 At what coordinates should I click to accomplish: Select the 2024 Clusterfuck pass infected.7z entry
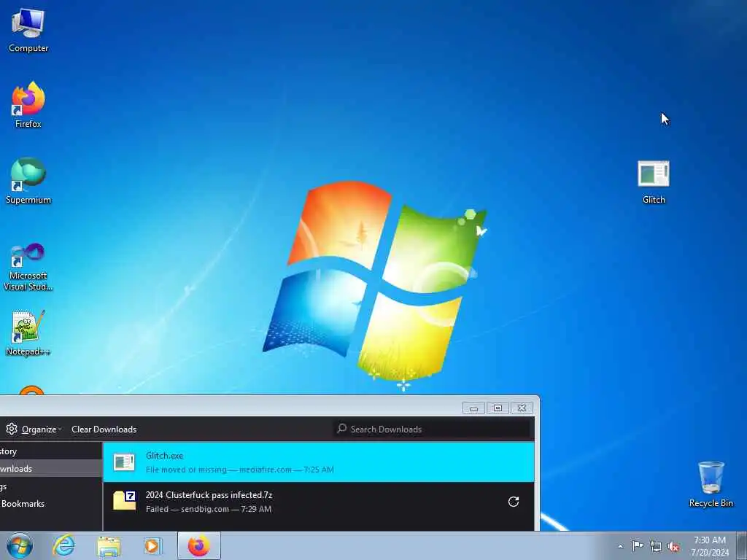[318, 502]
